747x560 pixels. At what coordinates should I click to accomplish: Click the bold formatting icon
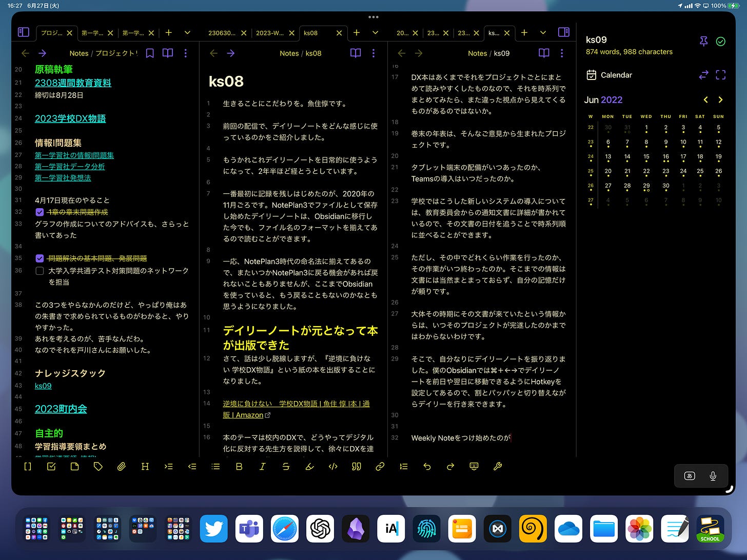coord(239,467)
